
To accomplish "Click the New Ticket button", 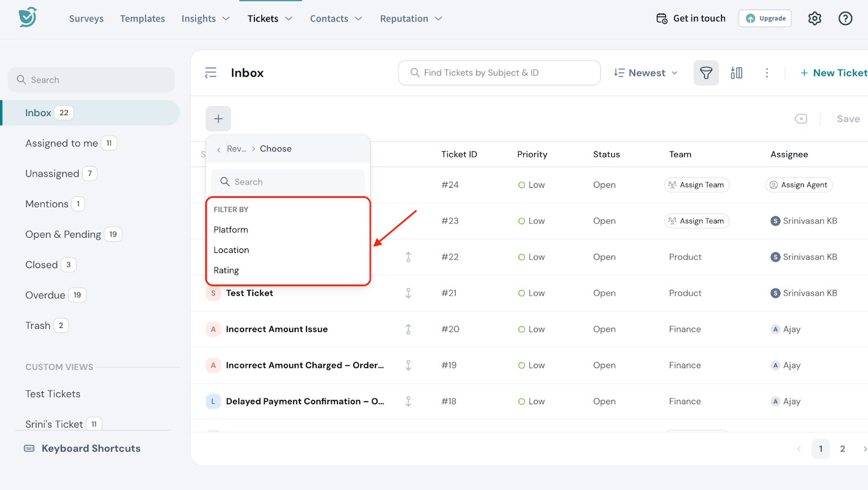I will point(834,73).
